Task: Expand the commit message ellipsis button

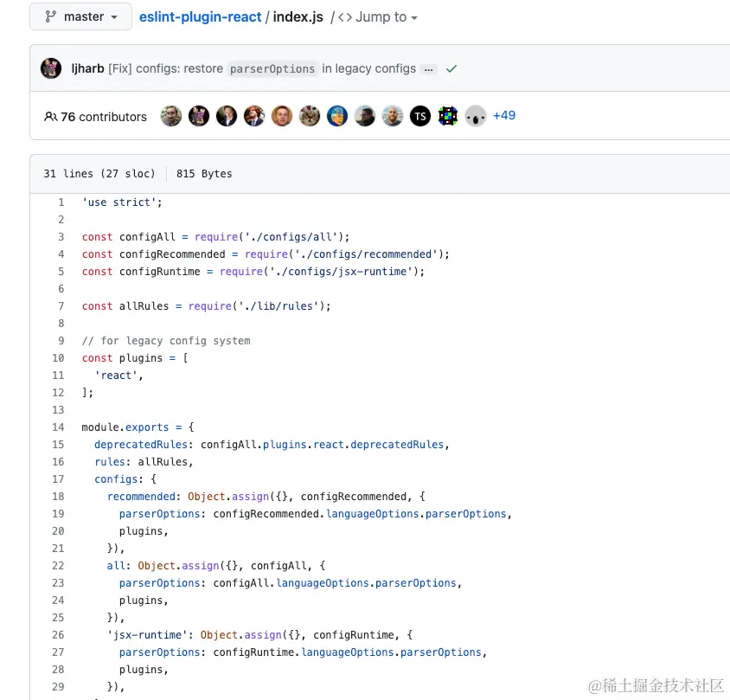Action: [x=428, y=69]
